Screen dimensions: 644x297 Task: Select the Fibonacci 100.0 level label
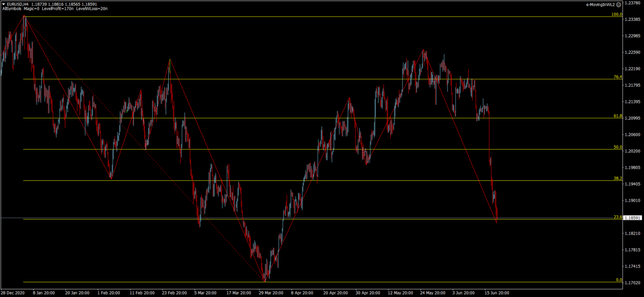point(617,14)
